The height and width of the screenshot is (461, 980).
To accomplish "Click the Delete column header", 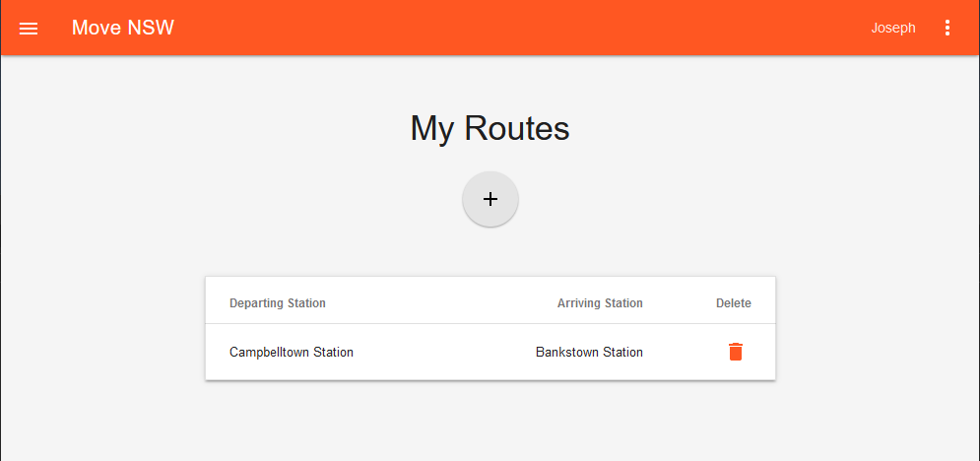I will click(x=733, y=303).
